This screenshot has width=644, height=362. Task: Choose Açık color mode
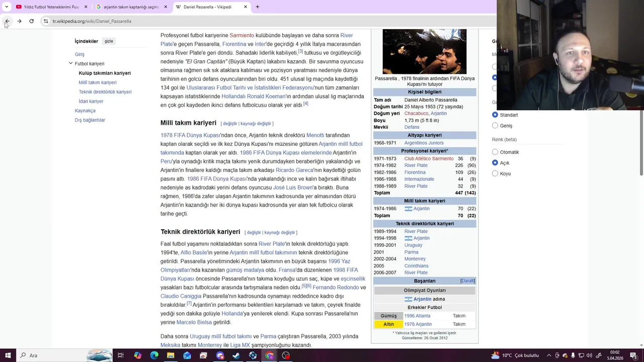[495, 163]
